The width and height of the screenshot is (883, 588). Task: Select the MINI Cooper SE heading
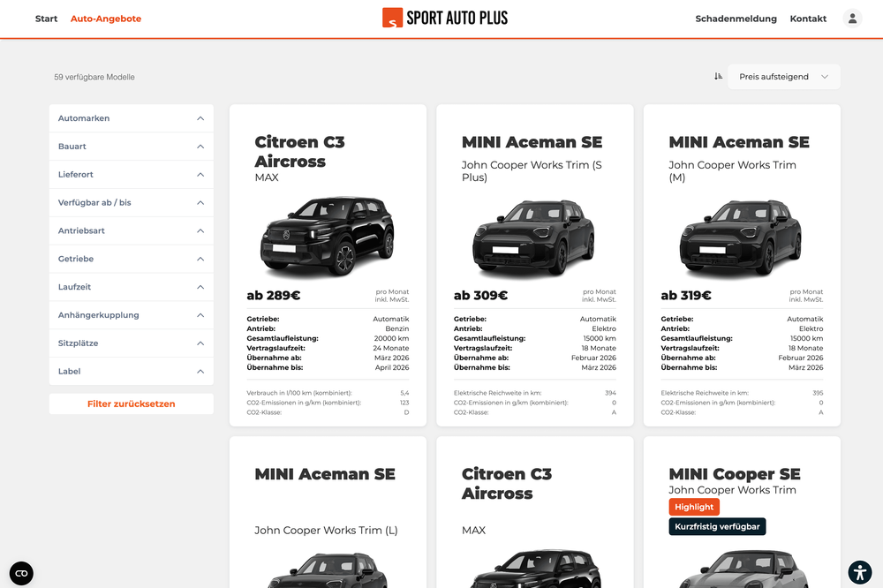[735, 474]
